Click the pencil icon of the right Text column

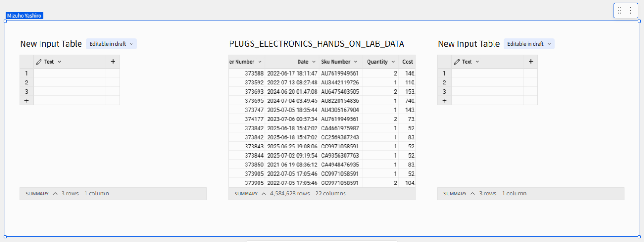pos(457,62)
